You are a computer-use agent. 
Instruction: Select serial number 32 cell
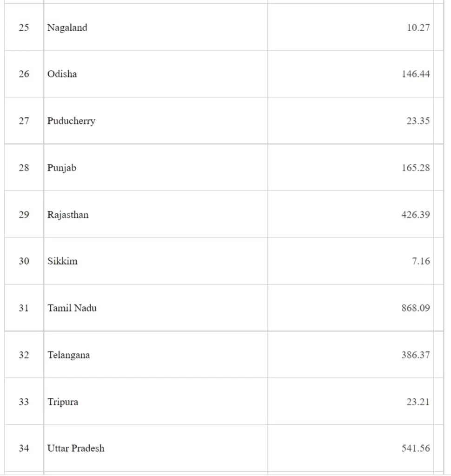(24, 355)
